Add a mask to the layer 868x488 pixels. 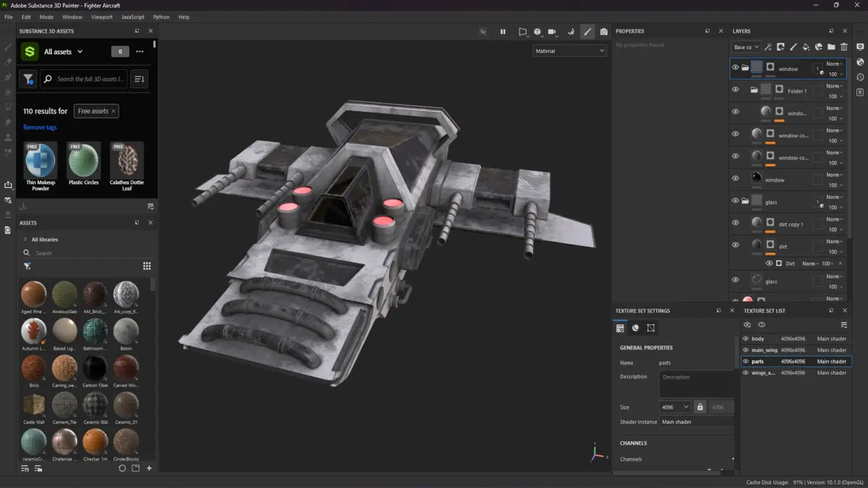point(781,47)
